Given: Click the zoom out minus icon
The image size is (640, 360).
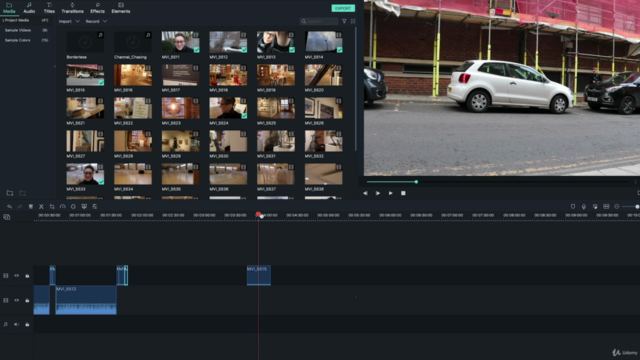Looking at the screenshot, I should click(x=617, y=207).
